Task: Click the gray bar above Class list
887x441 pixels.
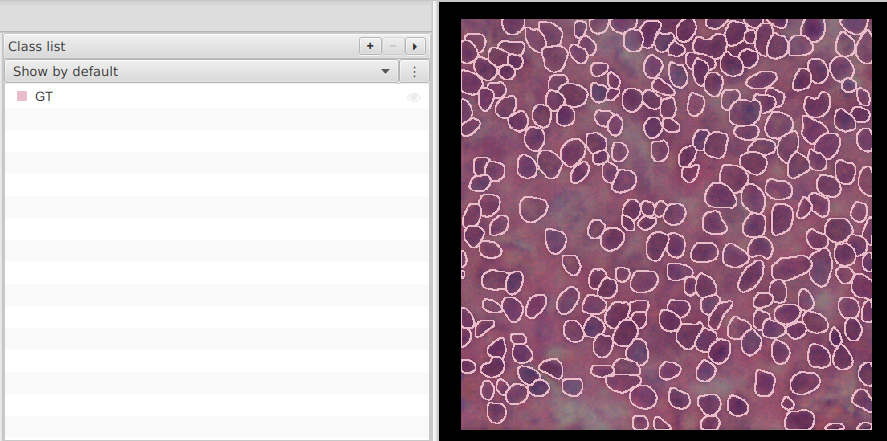Action: click(216, 15)
